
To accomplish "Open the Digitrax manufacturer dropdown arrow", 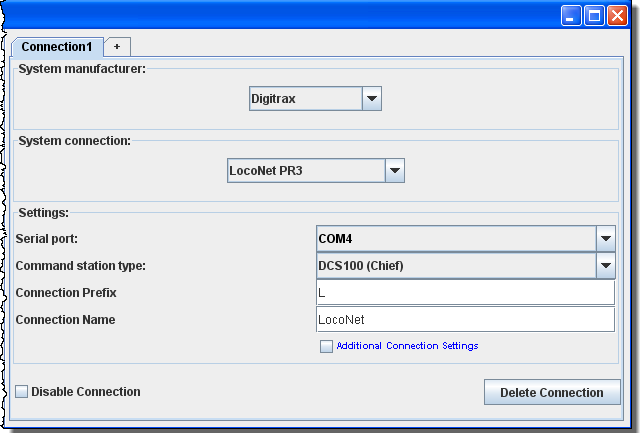I will click(x=371, y=99).
